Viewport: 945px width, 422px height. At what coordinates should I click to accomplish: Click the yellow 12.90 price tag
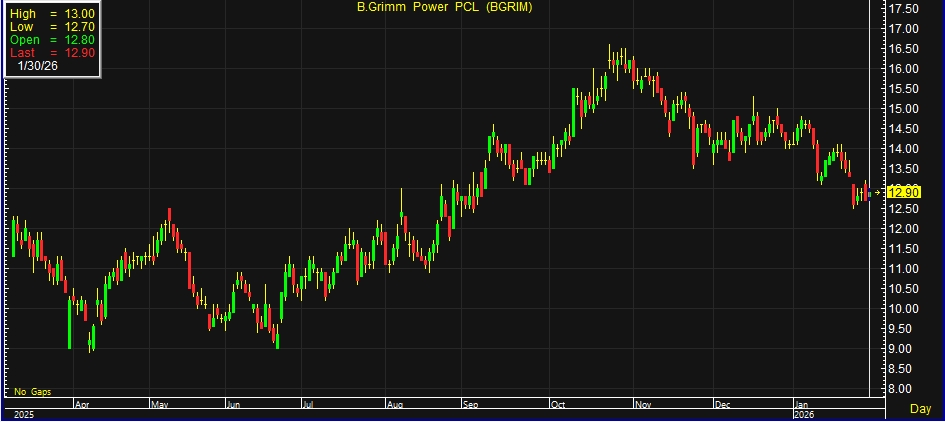point(902,192)
